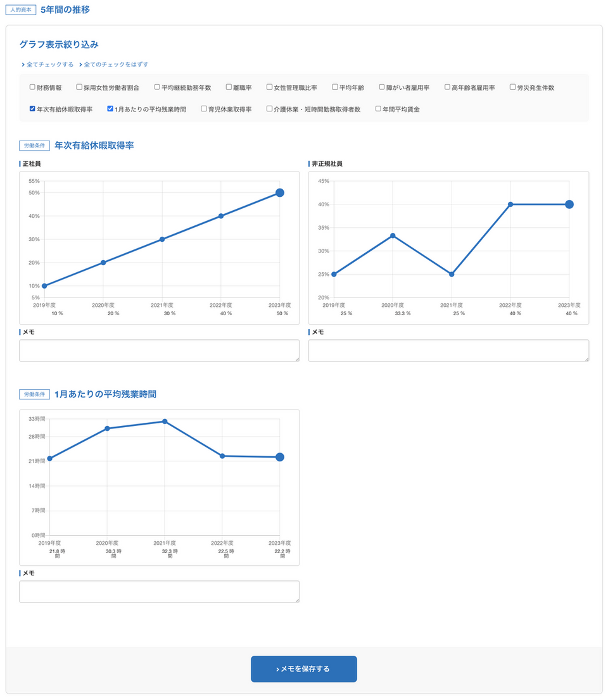The width and height of the screenshot is (608, 700).
Task: Tick the 平均継続勤務年数 checkbox
Action: point(157,87)
